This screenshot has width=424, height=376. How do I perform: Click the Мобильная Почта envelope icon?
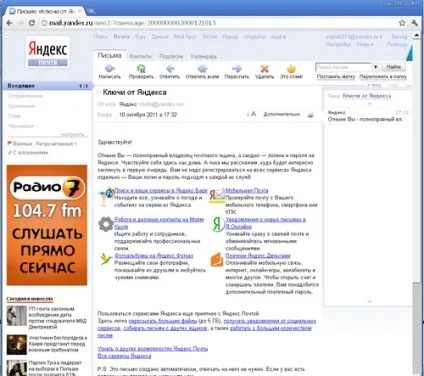click(x=217, y=196)
